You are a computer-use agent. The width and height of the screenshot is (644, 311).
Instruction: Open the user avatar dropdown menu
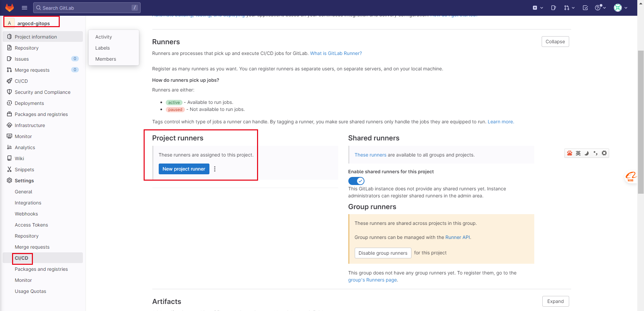[621, 8]
